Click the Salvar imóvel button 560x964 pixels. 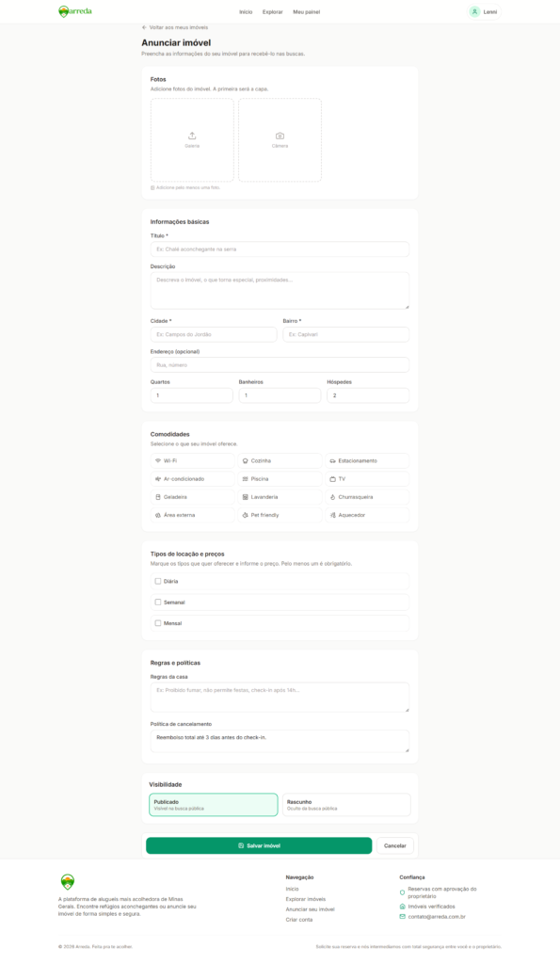(259, 846)
